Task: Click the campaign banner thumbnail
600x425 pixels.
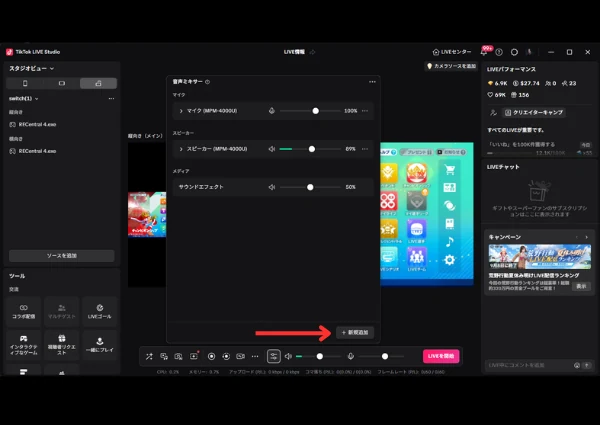Action: click(x=540, y=257)
